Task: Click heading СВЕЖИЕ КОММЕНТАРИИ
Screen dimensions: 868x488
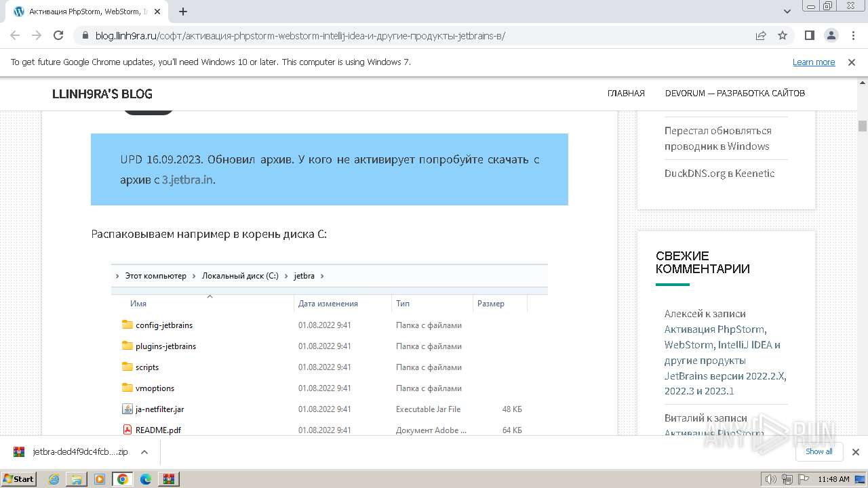Action: (703, 262)
